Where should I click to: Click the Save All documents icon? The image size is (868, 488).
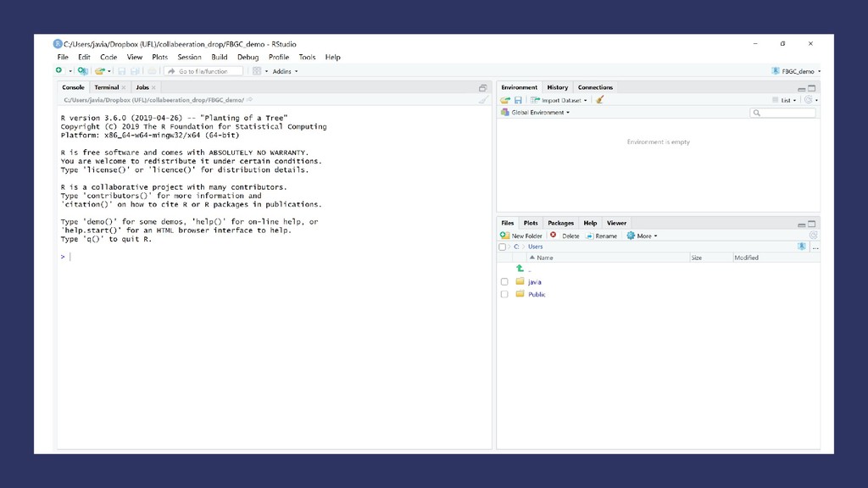pos(135,71)
